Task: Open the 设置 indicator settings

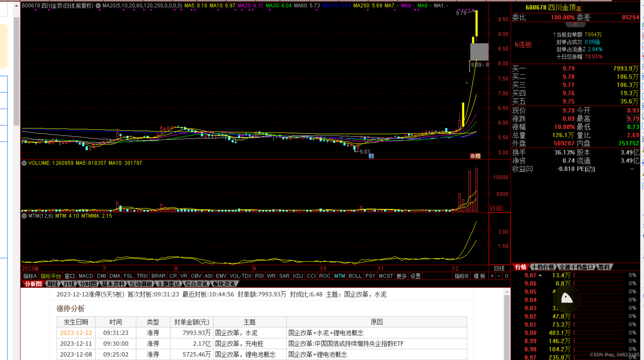Action: click(416, 276)
